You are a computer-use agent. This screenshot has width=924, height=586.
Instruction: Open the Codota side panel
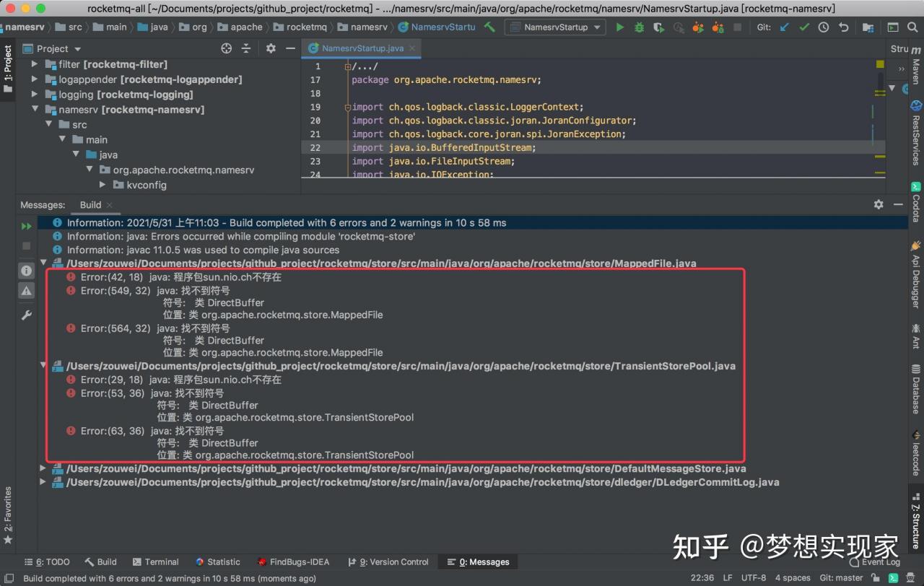point(916,202)
